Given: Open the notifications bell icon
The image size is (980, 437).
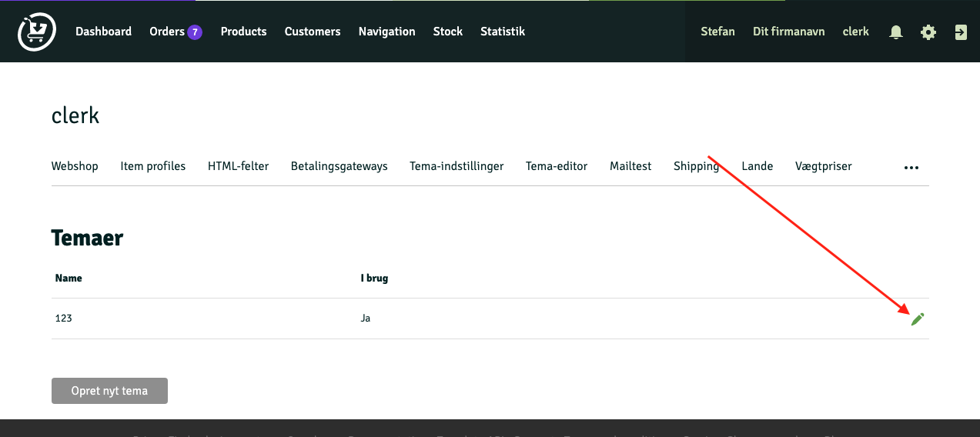Looking at the screenshot, I should pos(896,32).
